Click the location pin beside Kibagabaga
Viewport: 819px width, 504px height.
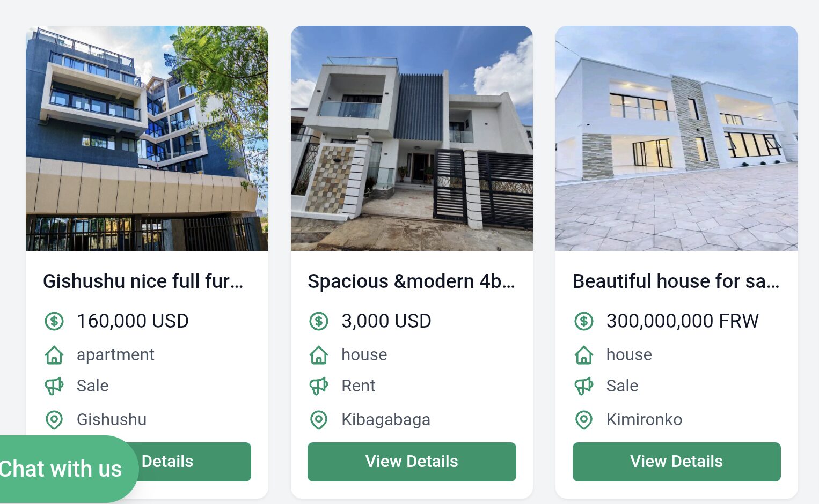[x=319, y=420]
